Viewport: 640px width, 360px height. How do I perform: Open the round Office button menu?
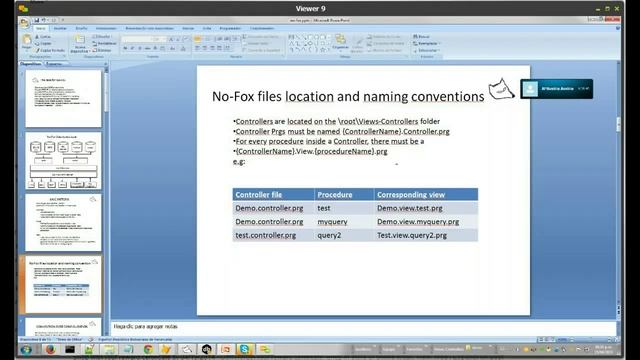click(24, 23)
